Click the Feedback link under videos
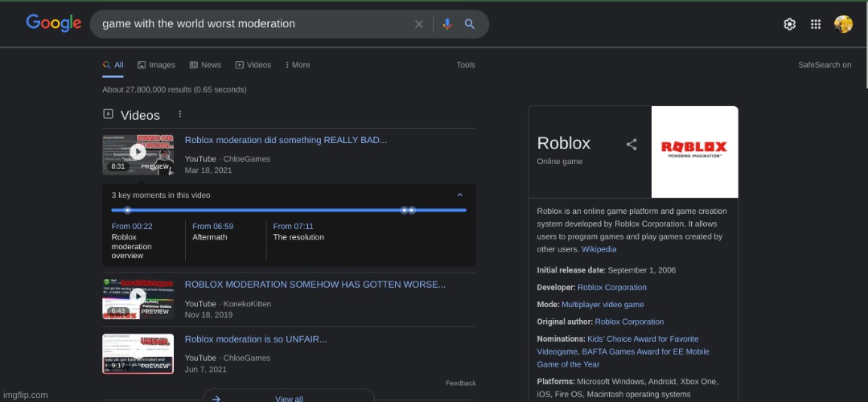This screenshot has width=868, height=402. (x=461, y=384)
